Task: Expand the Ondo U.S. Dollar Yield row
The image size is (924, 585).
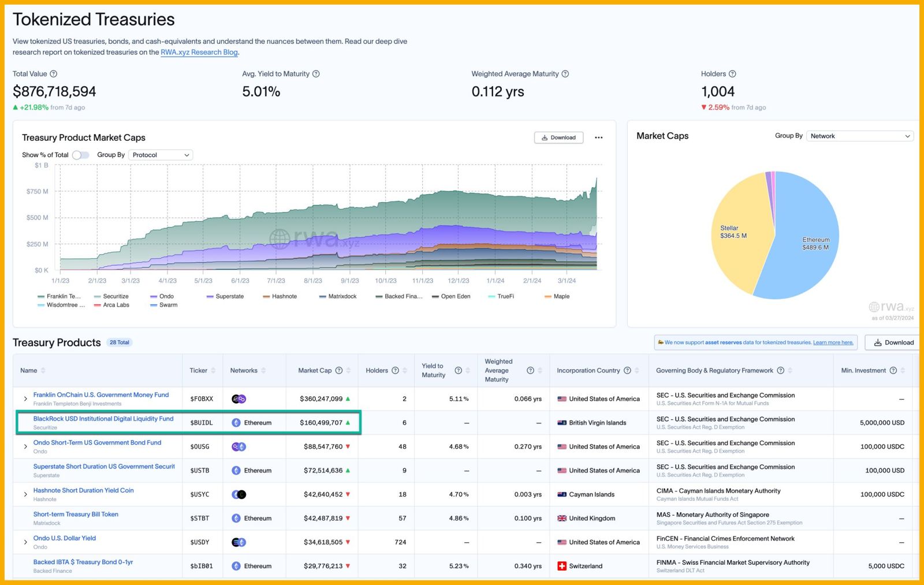Action: (25, 542)
